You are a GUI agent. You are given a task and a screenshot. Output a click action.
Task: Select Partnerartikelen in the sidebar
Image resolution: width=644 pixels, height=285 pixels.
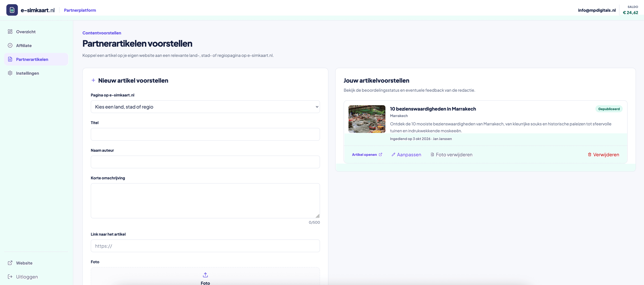(36, 59)
